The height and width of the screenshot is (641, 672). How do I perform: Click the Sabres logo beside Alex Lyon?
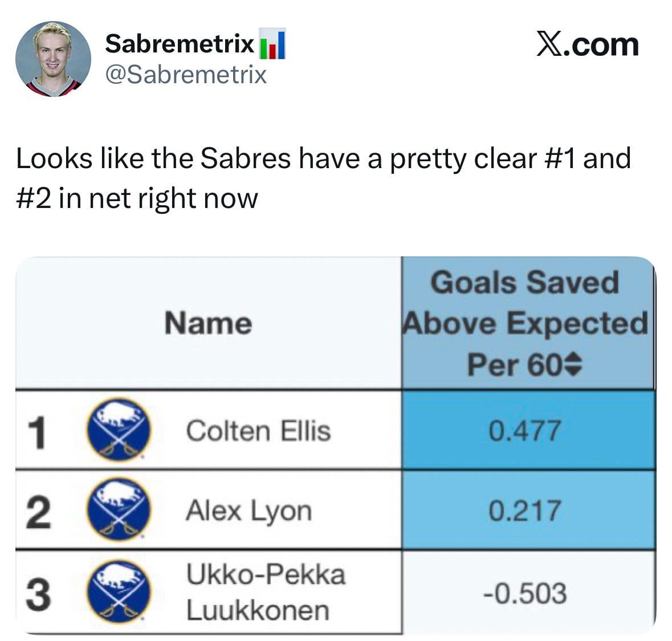coord(118,510)
